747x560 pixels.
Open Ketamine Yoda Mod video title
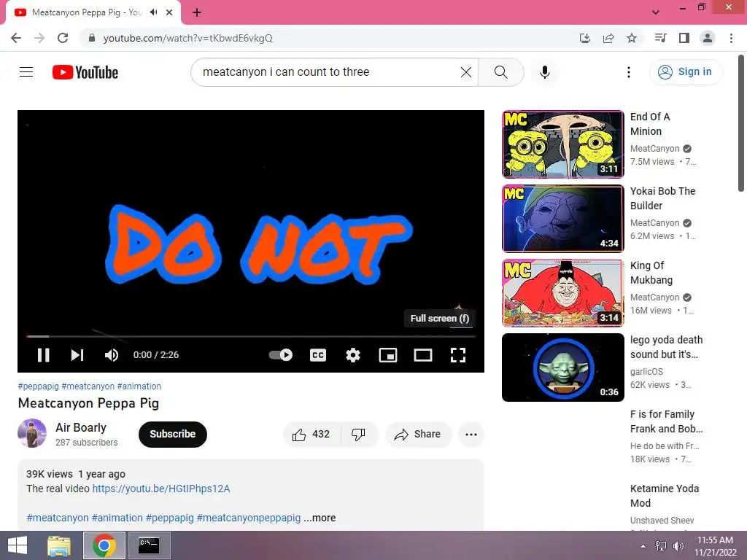(x=664, y=496)
